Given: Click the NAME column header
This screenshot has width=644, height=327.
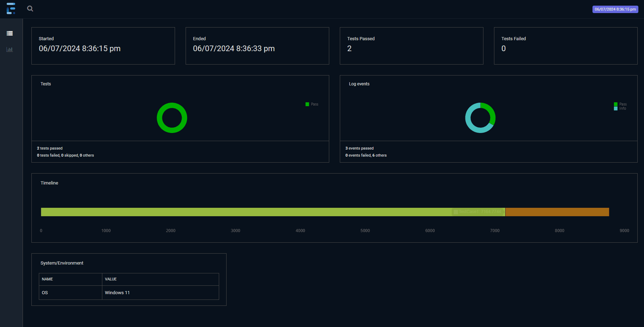Looking at the screenshot, I should [48, 279].
